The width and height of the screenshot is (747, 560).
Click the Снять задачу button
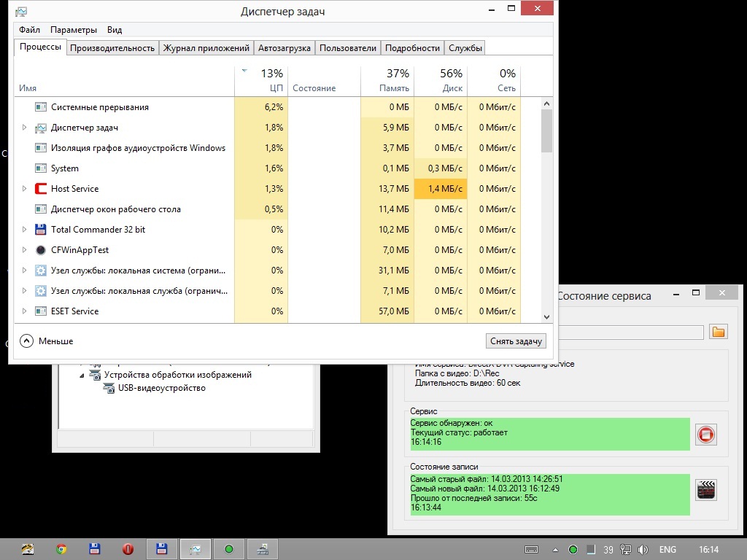[516, 341]
